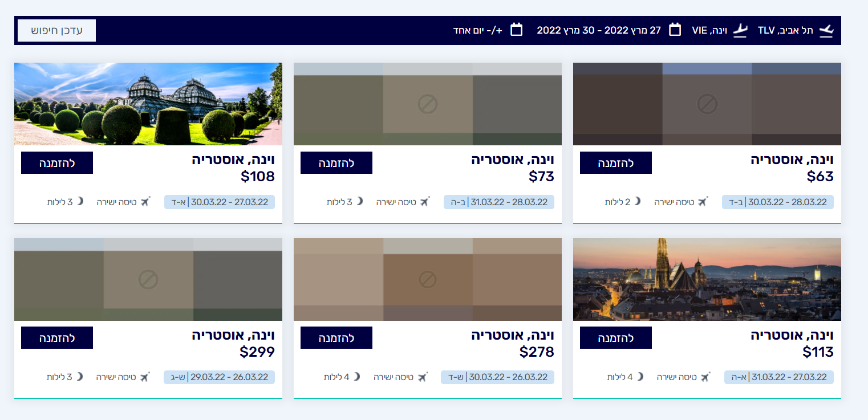
Task: Click the $113 price
Action: click(x=818, y=352)
